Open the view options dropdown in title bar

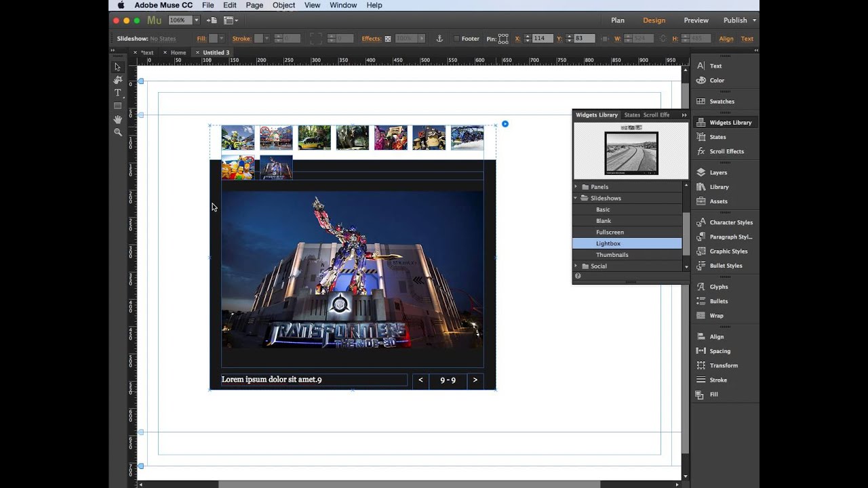pos(231,20)
